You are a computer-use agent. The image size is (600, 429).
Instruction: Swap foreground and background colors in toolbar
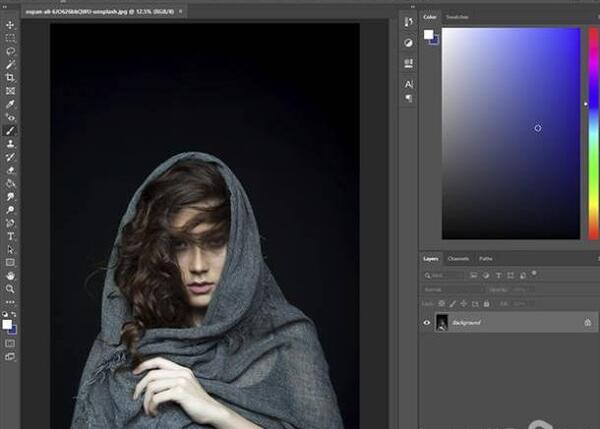pos(14,314)
